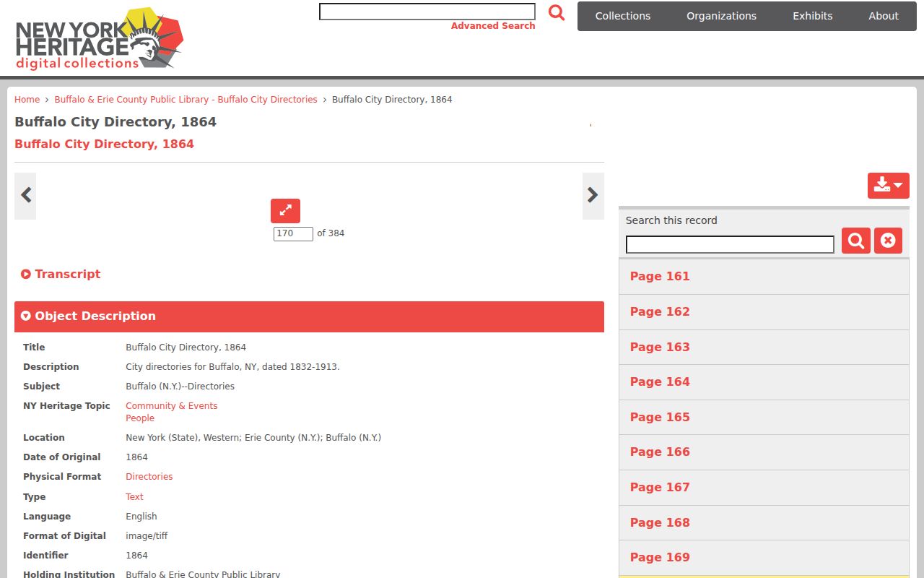
Task: Click the search this record magnifier button
Action: coord(856,241)
